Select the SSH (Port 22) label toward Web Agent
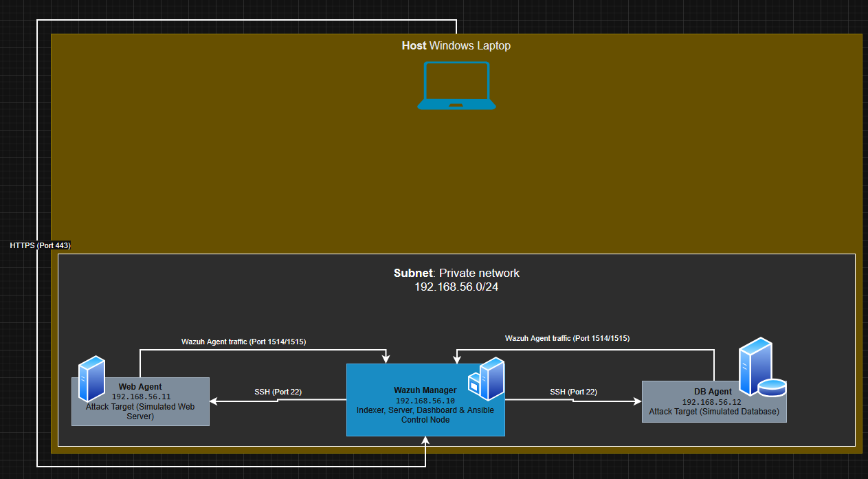 pyautogui.click(x=278, y=392)
